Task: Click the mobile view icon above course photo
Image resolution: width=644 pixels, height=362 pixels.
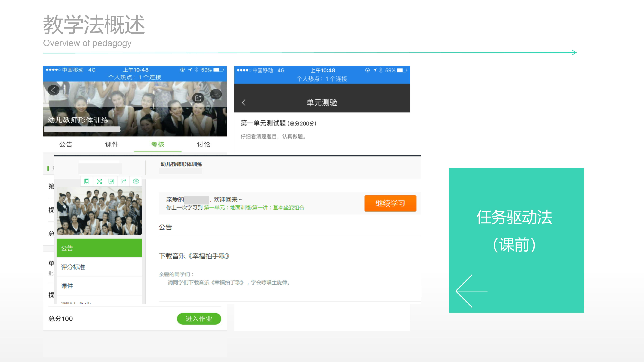Action: (87, 181)
